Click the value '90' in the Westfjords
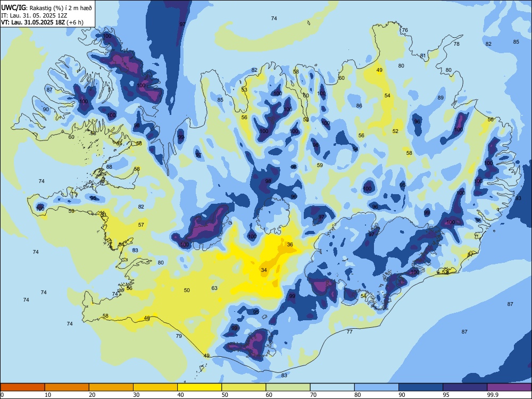 (46, 109)
